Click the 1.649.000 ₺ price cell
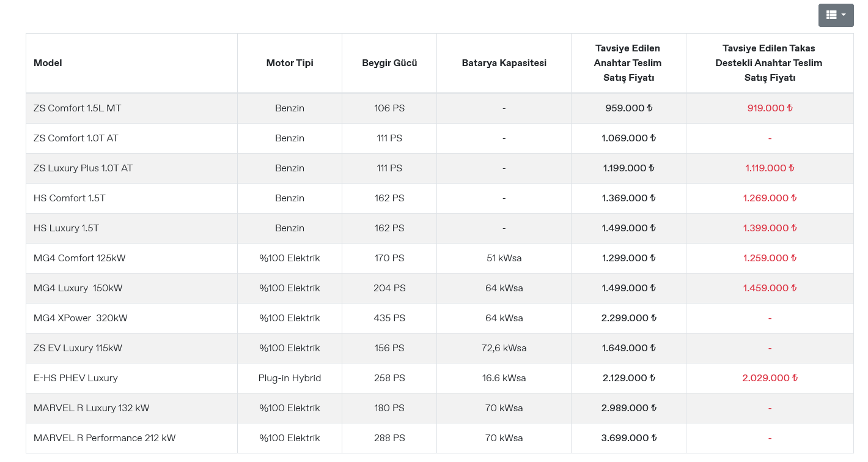Image resolution: width=868 pixels, height=462 pixels. click(x=629, y=348)
